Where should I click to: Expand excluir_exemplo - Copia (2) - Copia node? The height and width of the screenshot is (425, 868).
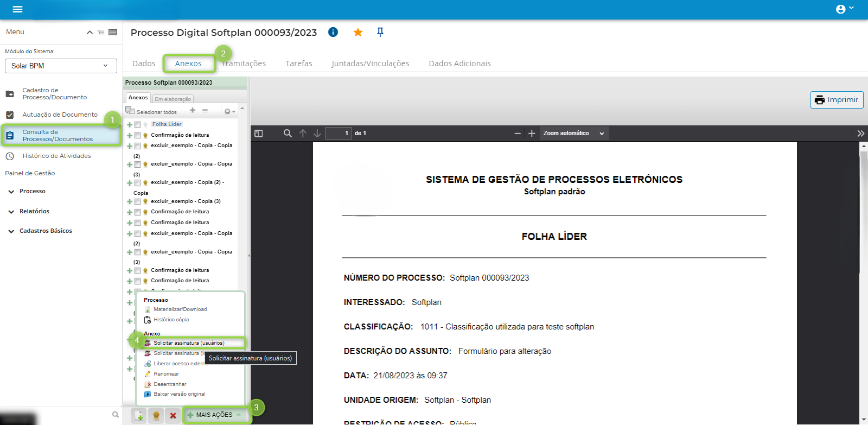[130, 183]
